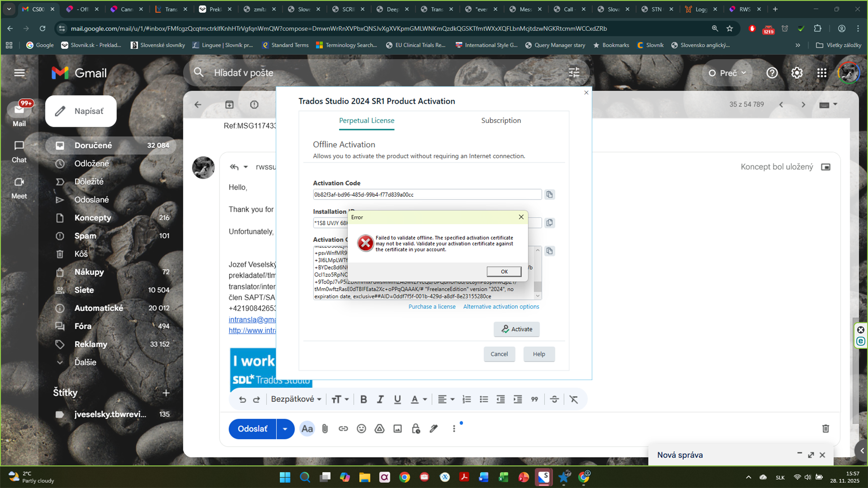
Task: Open the Bezpätkové font family dropdown
Action: tap(296, 399)
